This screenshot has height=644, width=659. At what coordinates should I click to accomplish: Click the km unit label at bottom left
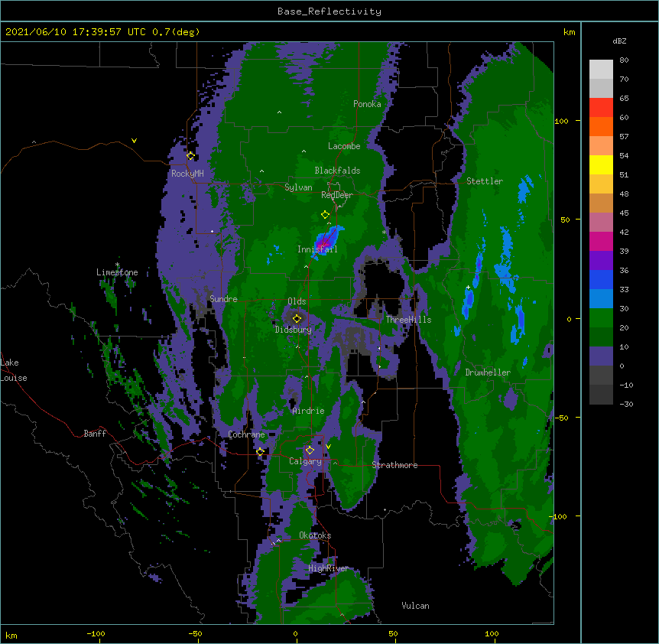click(11, 635)
